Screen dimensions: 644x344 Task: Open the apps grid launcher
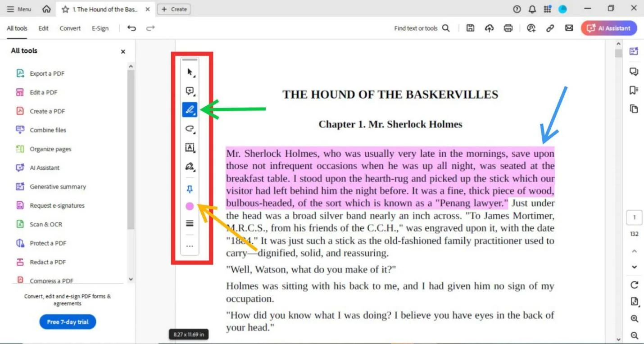pos(547,9)
